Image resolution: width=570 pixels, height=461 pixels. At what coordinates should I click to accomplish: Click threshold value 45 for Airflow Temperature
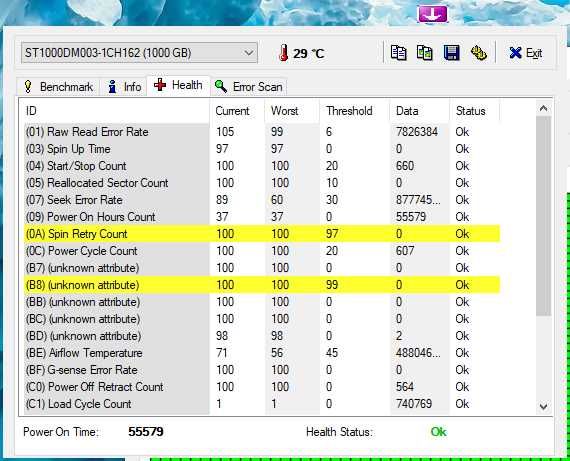[x=332, y=353]
